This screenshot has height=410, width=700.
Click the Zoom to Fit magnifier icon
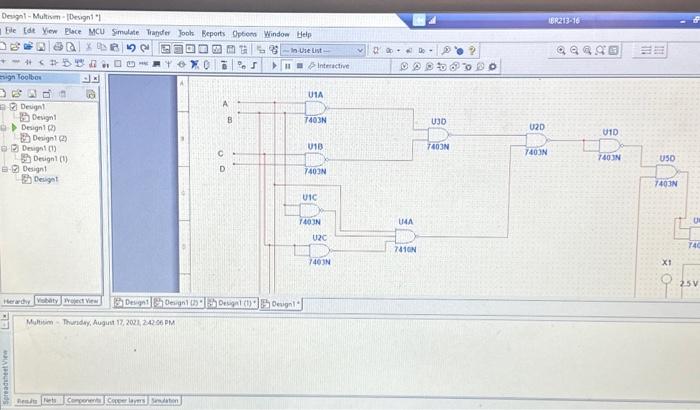click(x=600, y=50)
